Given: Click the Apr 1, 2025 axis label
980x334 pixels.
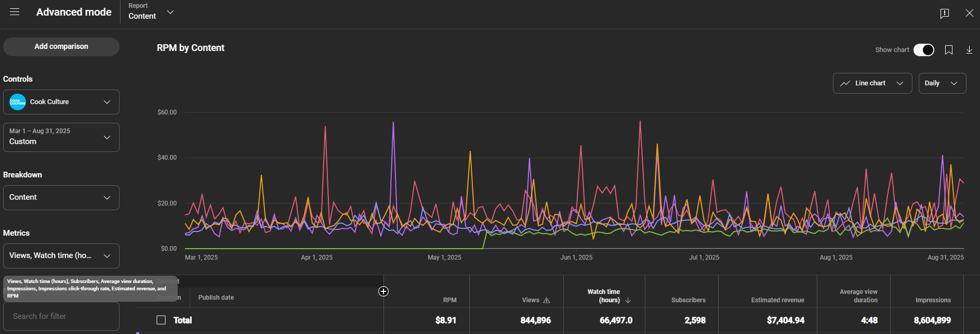Looking at the screenshot, I should coord(317,258).
